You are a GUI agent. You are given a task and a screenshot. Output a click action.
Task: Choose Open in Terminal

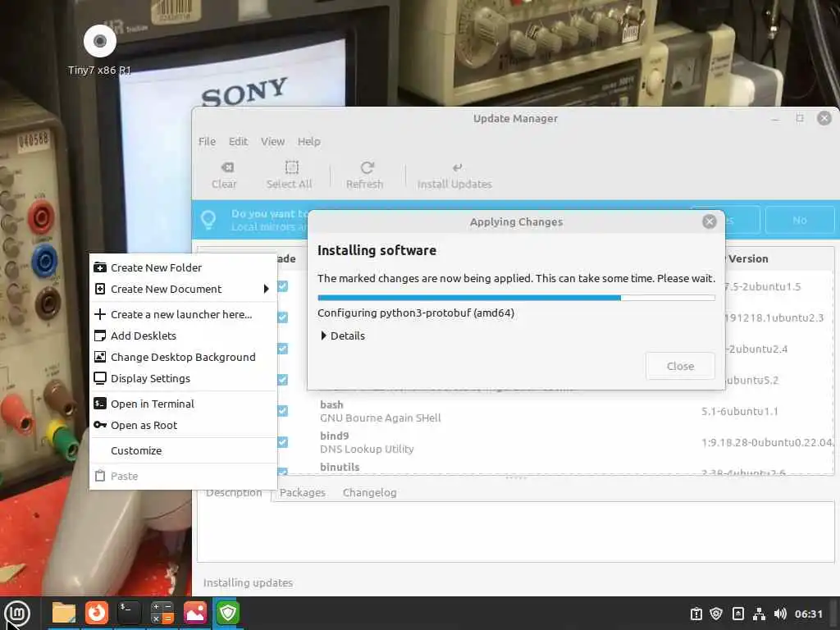tap(183, 404)
